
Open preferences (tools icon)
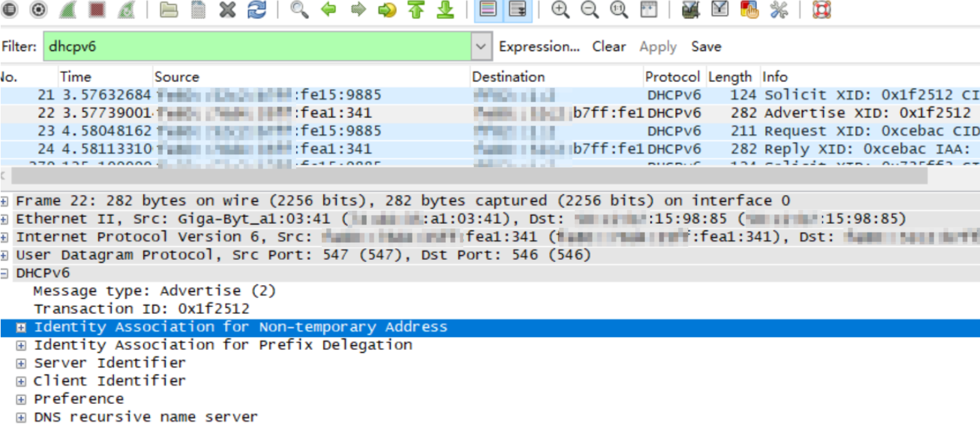click(778, 10)
